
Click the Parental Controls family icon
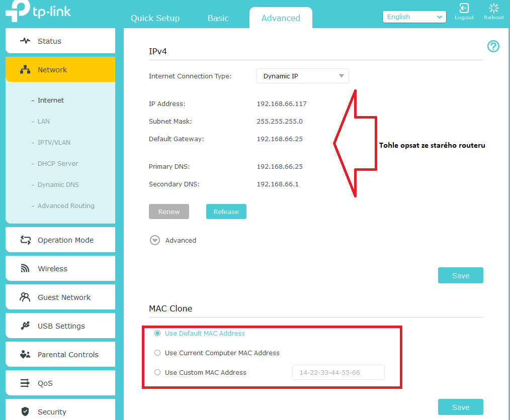(25, 354)
